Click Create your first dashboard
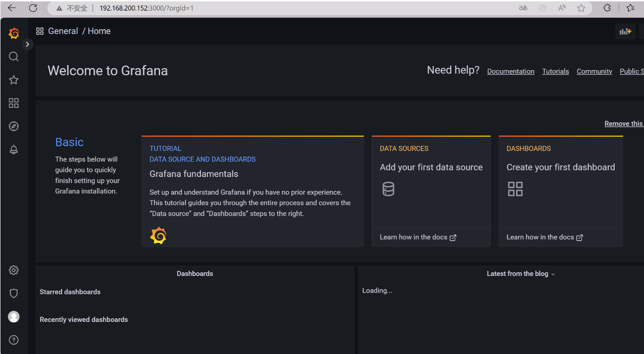This screenshot has height=354, width=644. pos(560,167)
